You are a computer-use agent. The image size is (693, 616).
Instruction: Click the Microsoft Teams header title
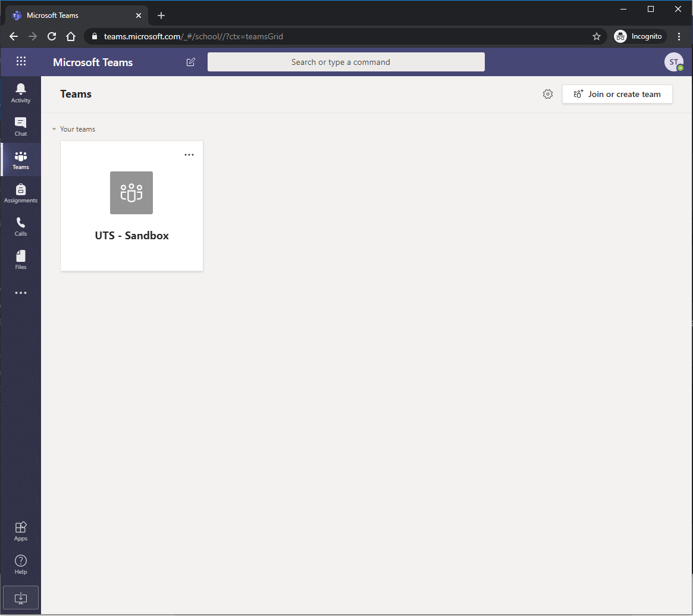(93, 62)
